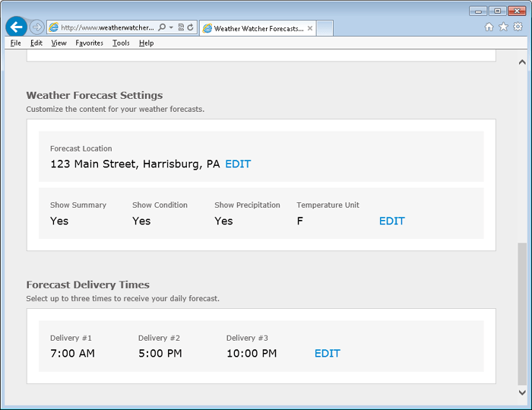Click the Temperature Unit value F
Image resolution: width=532 pixels, height=410 pixels.
point(300,221)
